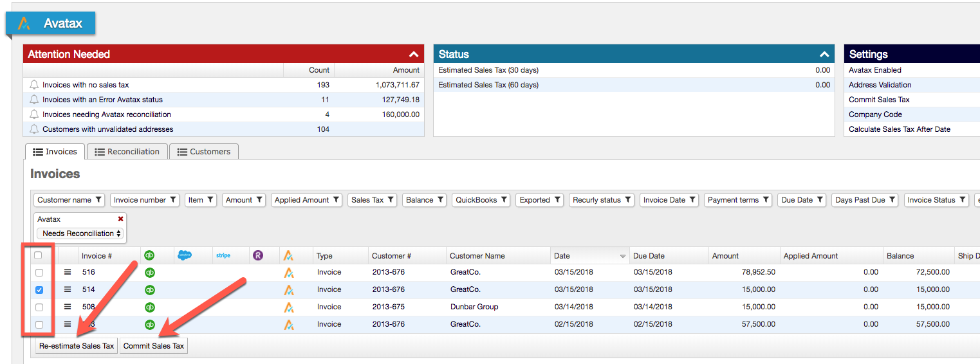This screenshot has height=364, width=980.
Task: Open the Invoice Date filter
Action: point(669,200)
